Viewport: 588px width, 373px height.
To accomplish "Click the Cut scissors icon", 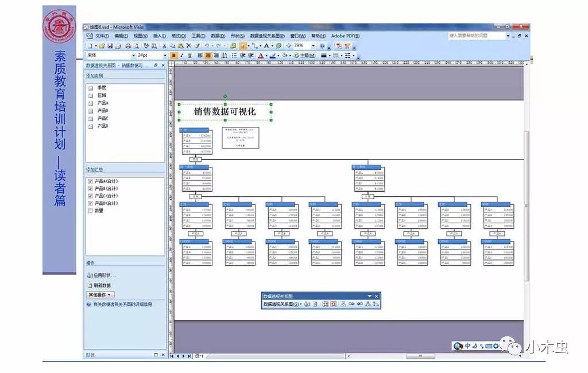I will (x=164, y=46).
